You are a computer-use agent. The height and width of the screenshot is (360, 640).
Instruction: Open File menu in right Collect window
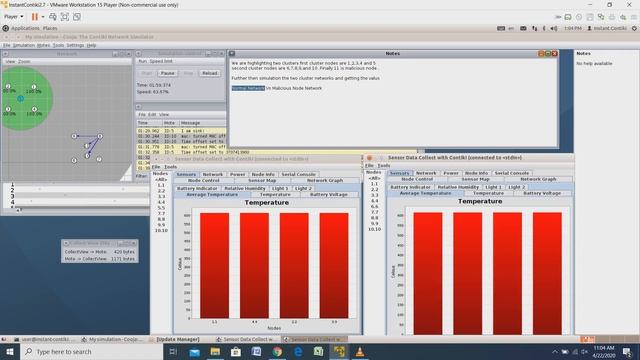pos(369,166)
